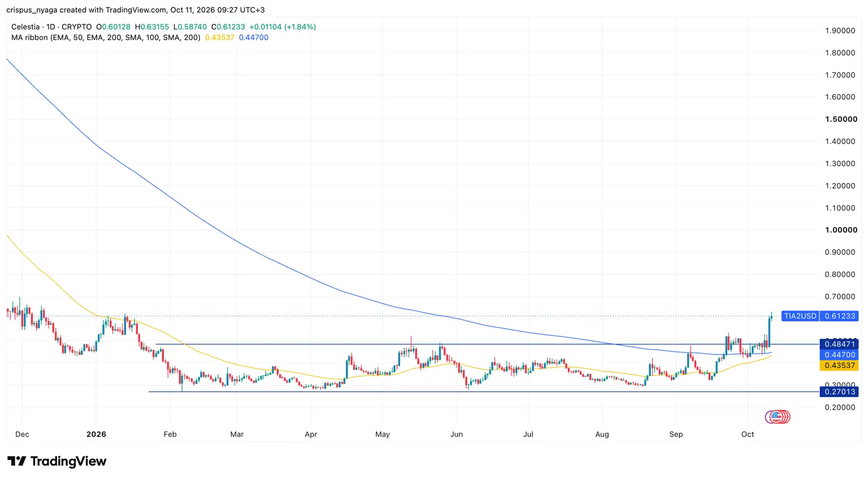Screen dimensions: 868x480
Task: Click the 0.90000 level on price axis
Action: [840, 252]
